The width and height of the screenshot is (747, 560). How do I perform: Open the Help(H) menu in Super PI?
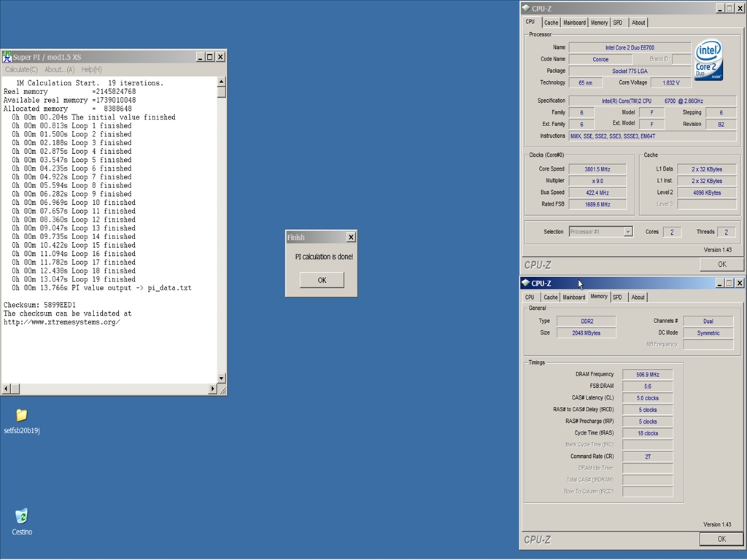pyautogui.click(x=91, y=69)
